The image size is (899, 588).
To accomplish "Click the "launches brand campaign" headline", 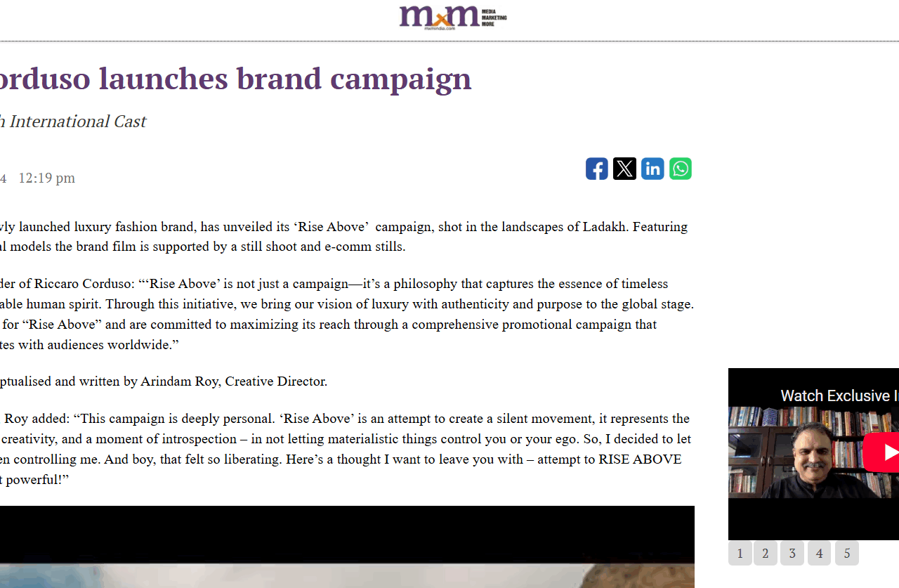I will pos(235,79).
